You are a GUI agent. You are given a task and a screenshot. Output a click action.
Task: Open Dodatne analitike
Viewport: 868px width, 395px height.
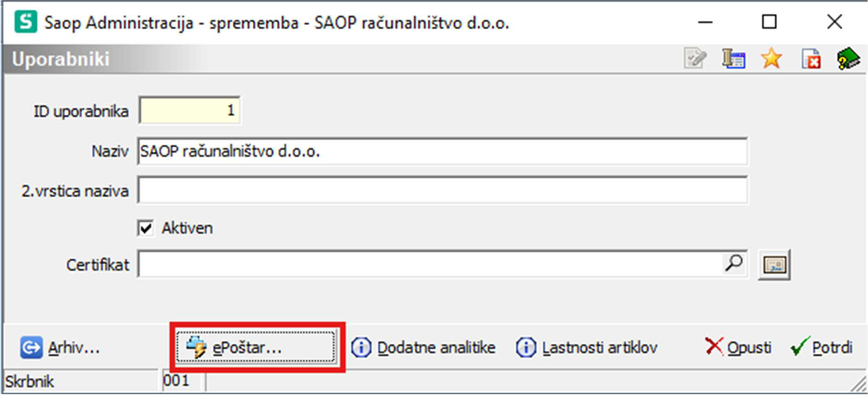tap(423, 348)
